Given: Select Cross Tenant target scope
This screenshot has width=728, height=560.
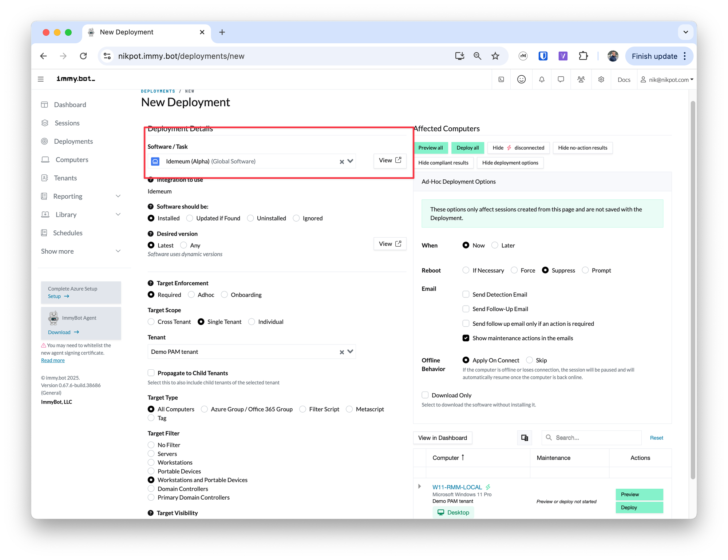Looking at the screenshot, I should (151, 322).
